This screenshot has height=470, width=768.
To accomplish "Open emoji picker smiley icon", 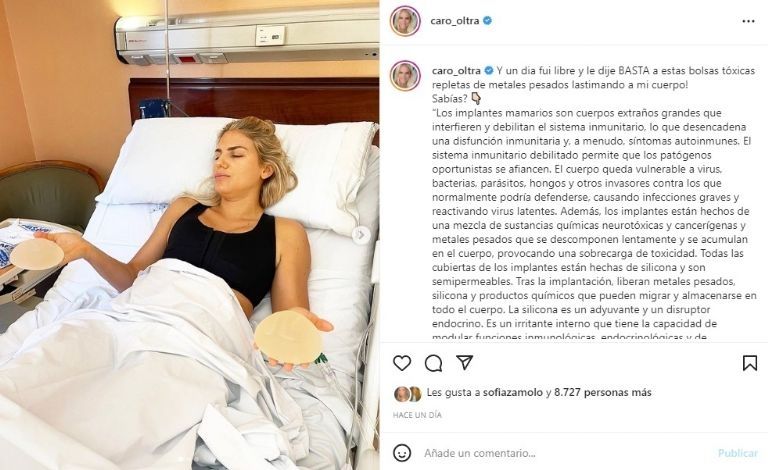I will [402, 453].
